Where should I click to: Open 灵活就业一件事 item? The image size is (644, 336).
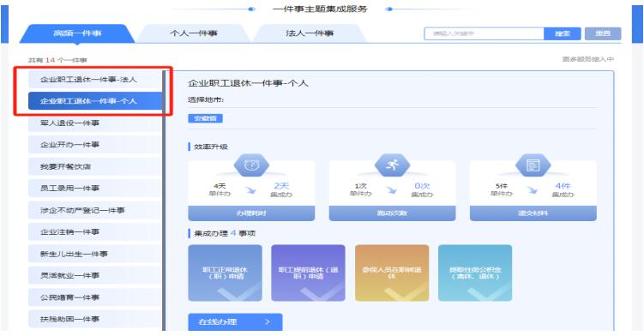[x=95, y=275]
